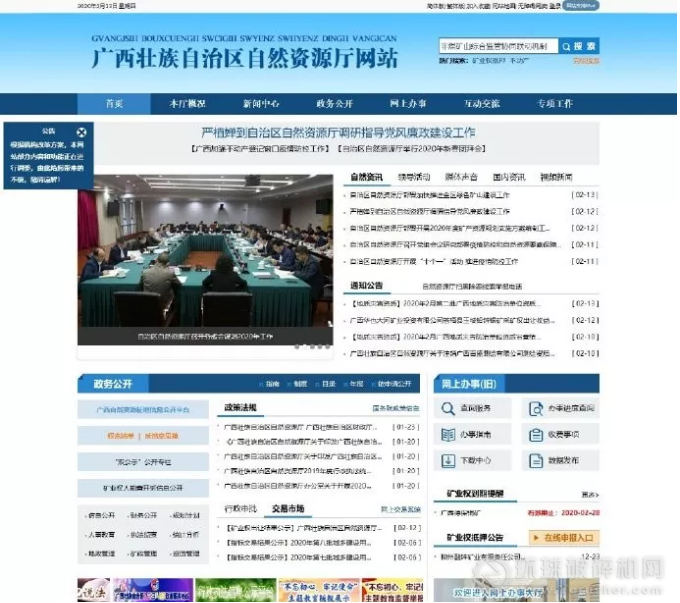Close the floating 公告 notice popup
Viewport: 680px width, 603px height.
[x=82, y=131]
